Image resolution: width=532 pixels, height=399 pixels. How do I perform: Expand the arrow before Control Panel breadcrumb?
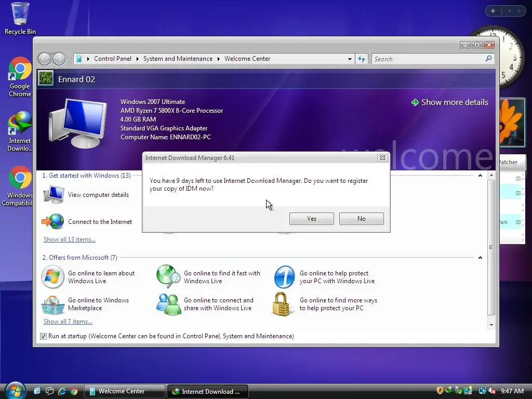coord(88,59)
